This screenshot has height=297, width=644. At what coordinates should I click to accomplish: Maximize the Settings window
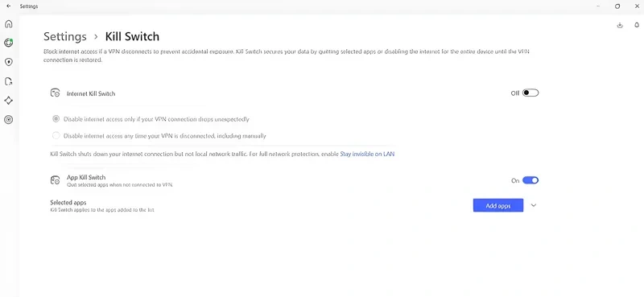pyautogui.click(x=617, y=6)
